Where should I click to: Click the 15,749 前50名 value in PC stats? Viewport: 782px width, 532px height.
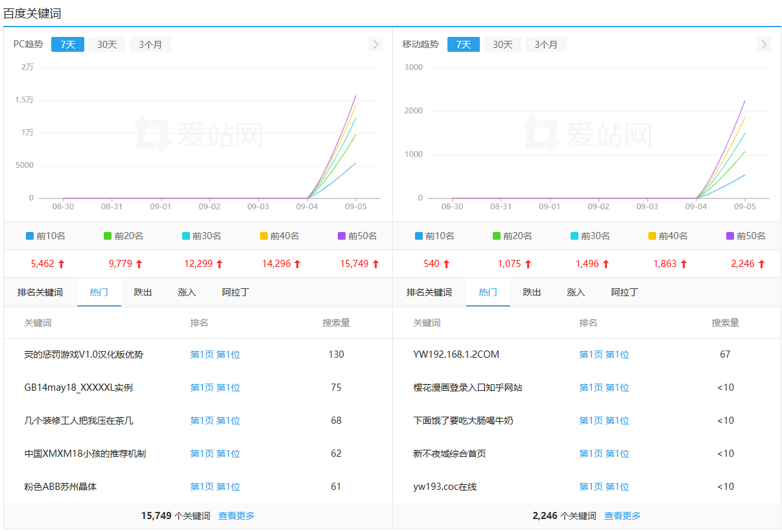tap(354, 264)
